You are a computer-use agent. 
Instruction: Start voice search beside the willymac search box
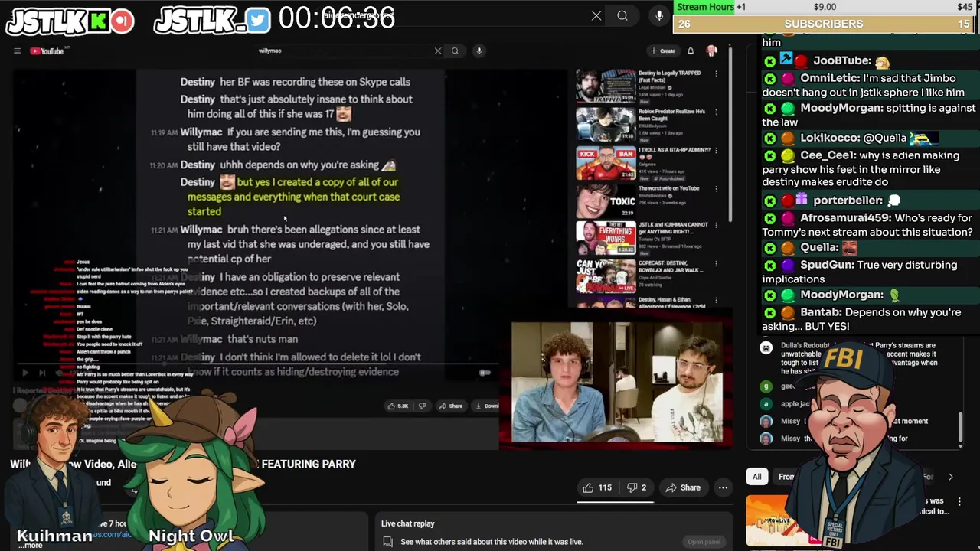pyautogui.click(x=479, y=51)
